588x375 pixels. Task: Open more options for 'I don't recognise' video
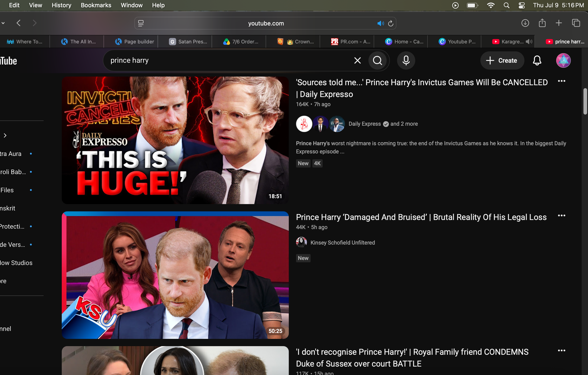pyautogui.click(x=562, y=350)
